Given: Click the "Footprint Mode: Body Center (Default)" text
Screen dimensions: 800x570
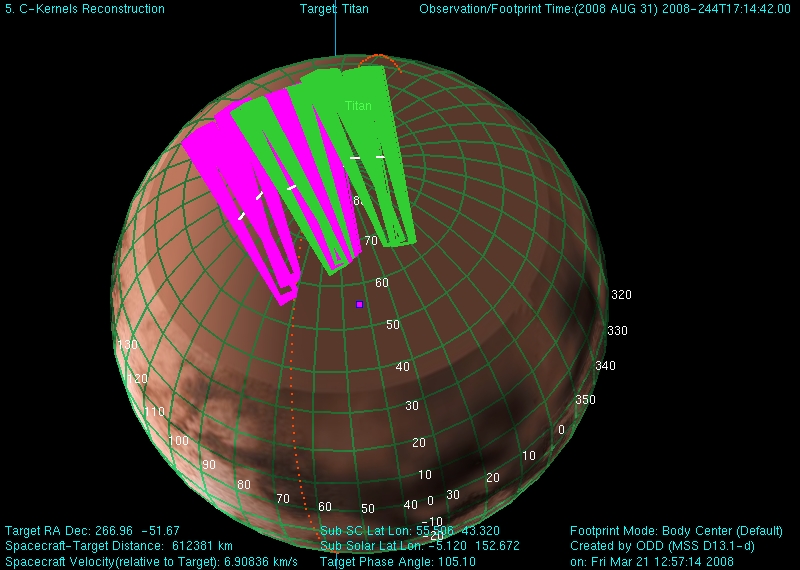Looking at the screenshot, I should [x=676, y=531].
